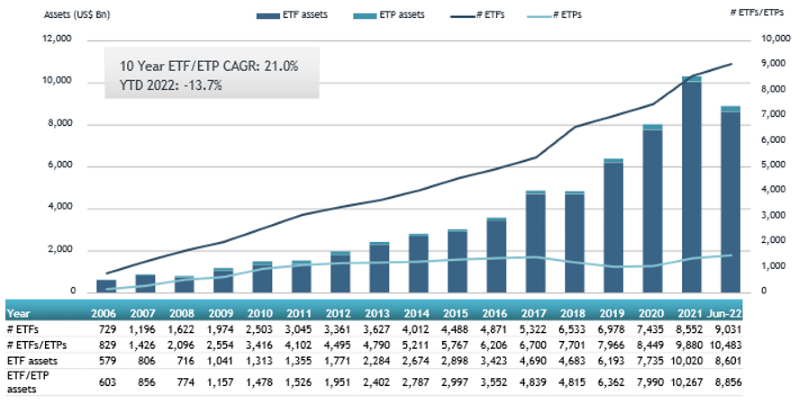Screen dimensions: 800x405
Task: Click the 2006 bar in the chart
Action: (x=106, y=286)
